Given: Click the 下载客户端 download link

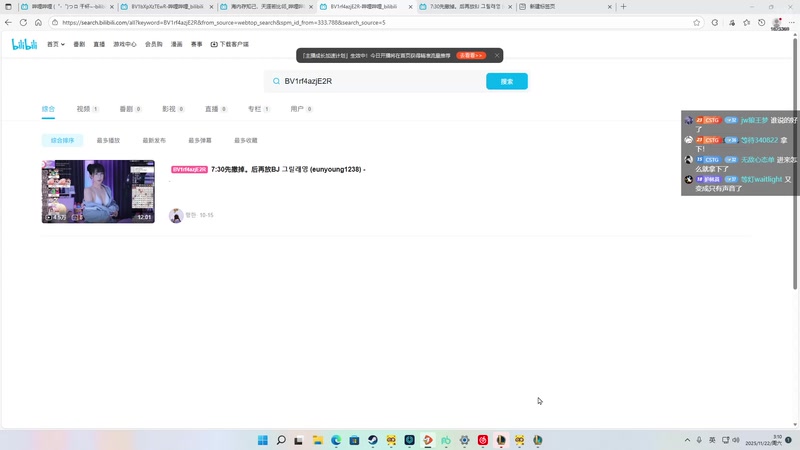Looking at the screenshot, I should (230, 44).
